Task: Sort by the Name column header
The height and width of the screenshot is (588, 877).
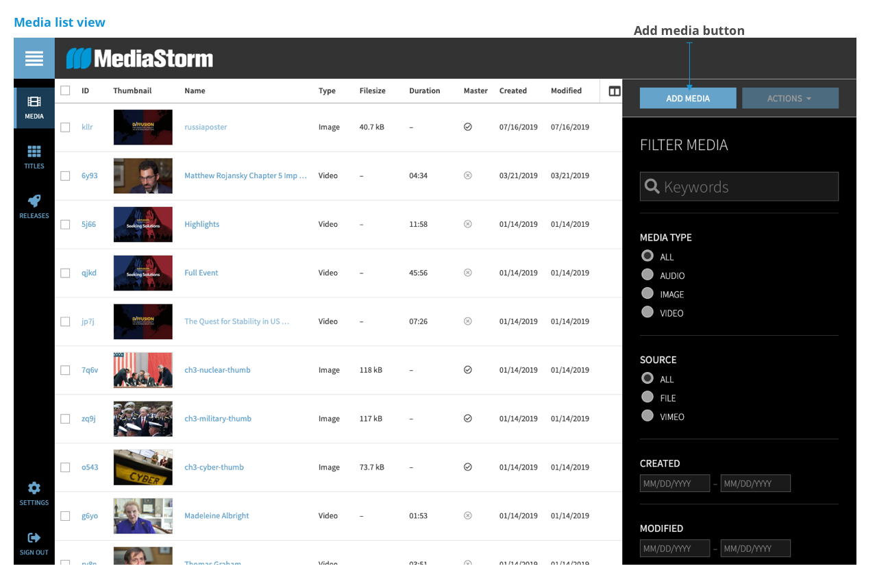Action: 195,90
